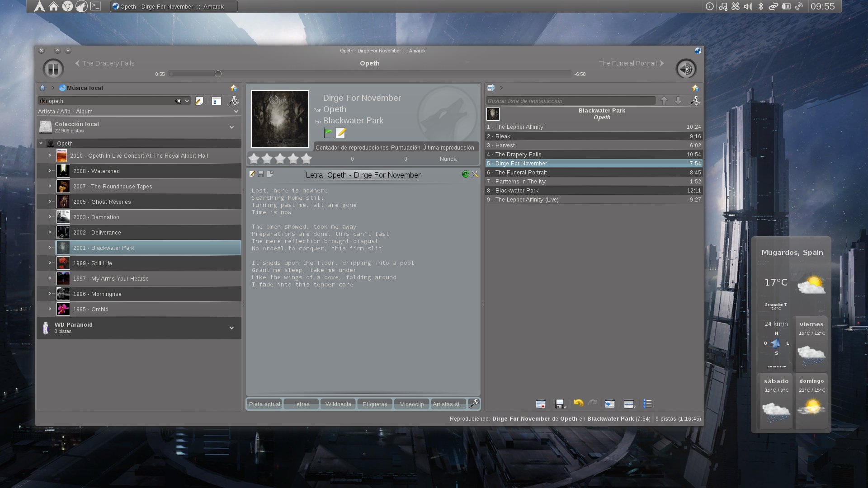This screenshot has height=488, width=868.
Task: Open lyrics applet settings tools icon
Action: pyautogui.click(x=475, y=174)
